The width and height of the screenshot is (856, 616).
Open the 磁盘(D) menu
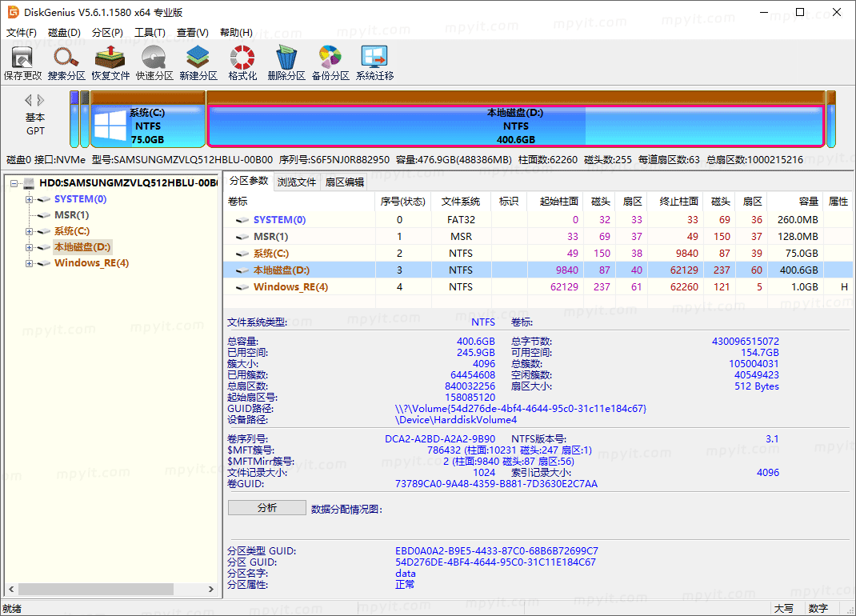(65, 33)
